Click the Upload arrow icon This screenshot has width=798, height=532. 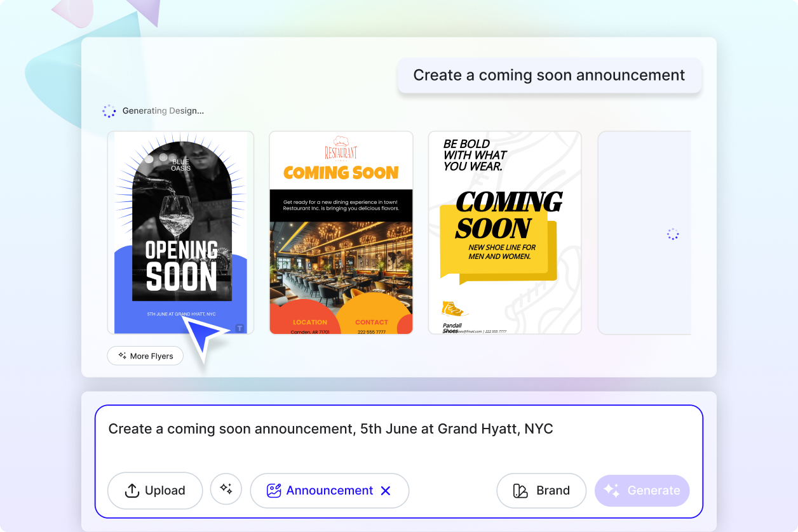pyautogui.click(x=132, y=490)
